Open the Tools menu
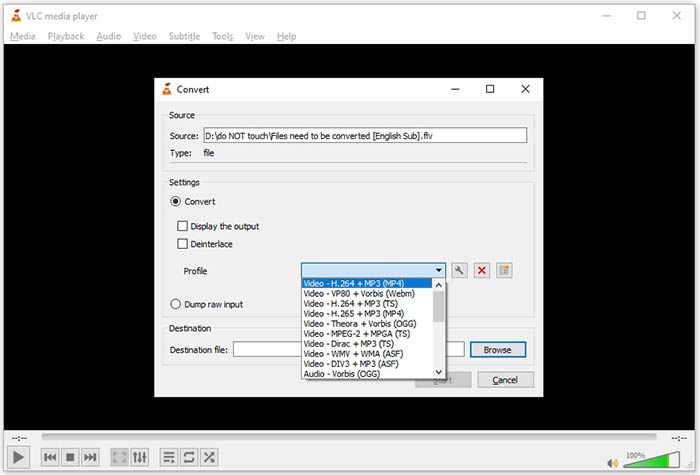Screen dimensions: 700x475 pyautogui.click(x=222, y=37)
